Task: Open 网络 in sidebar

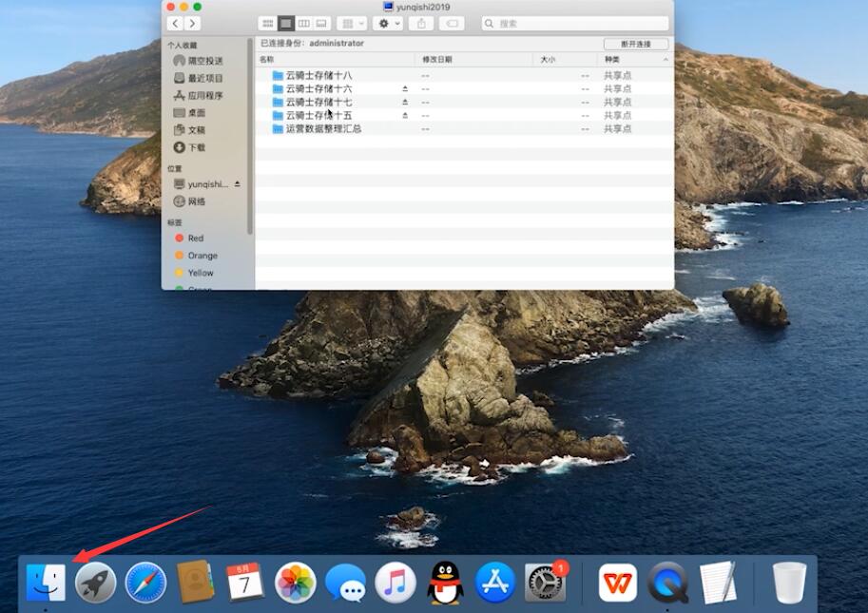Action: (x=190, y=201)
